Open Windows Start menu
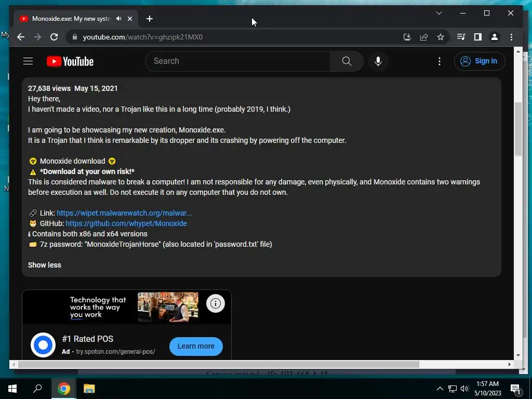The height and width of the screenshot is (399, 532). coord(12,389)
